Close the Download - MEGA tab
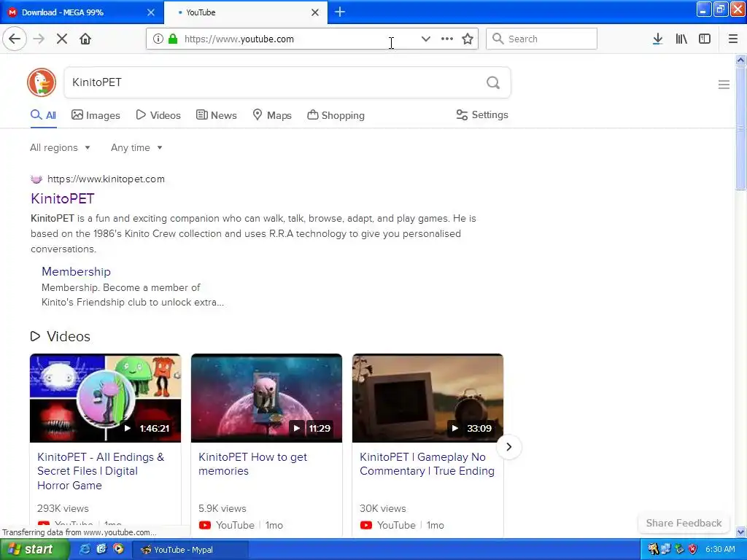This screenshot has height=560, width=747. pyautogui.click(x=151, y=12)
